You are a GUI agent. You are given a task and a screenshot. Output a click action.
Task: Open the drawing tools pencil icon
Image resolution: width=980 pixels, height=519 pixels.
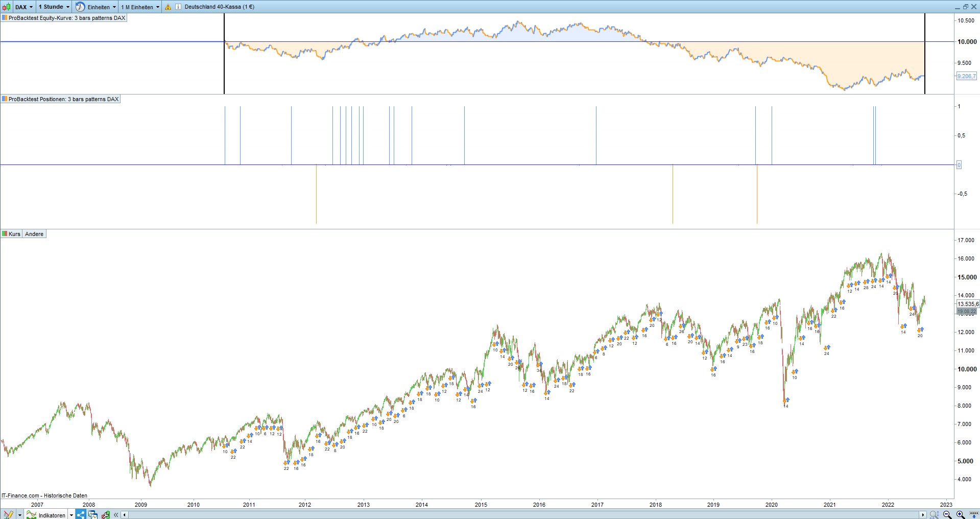coord(8,514)
